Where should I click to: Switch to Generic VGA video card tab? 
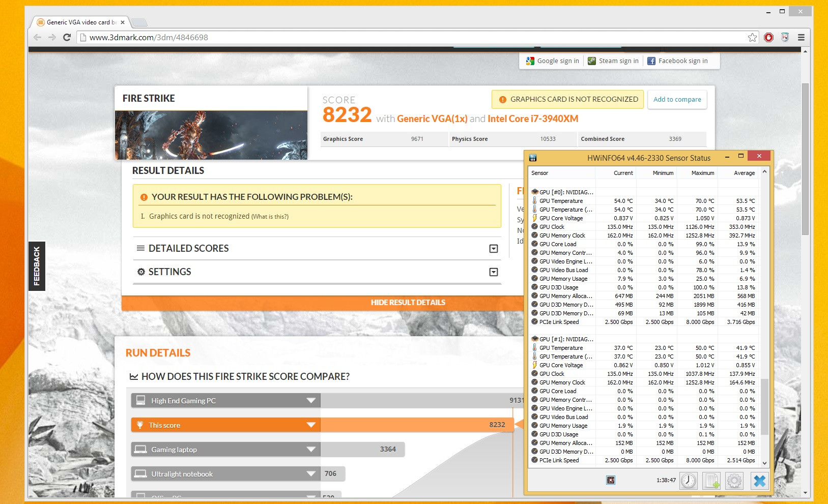(81, 22)
